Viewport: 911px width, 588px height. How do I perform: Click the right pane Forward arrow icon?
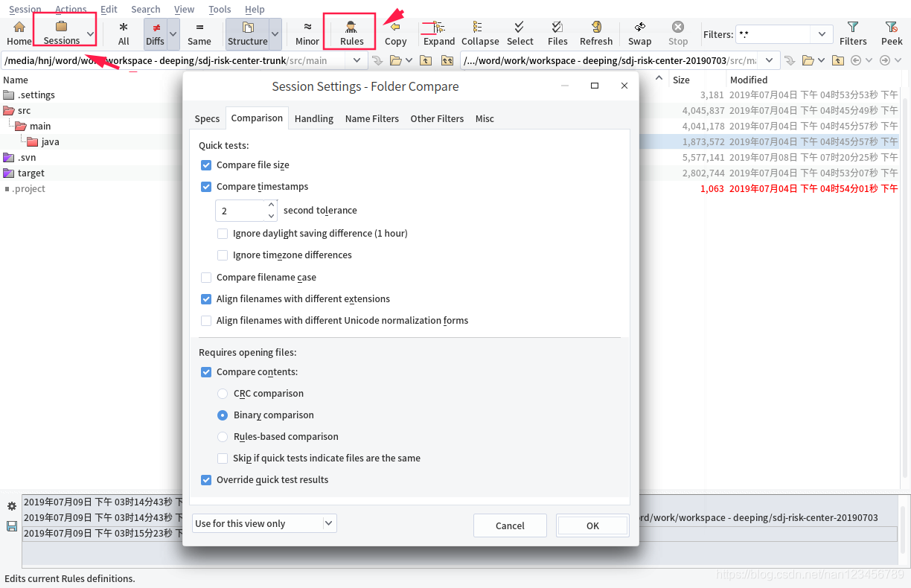[885, 60]
